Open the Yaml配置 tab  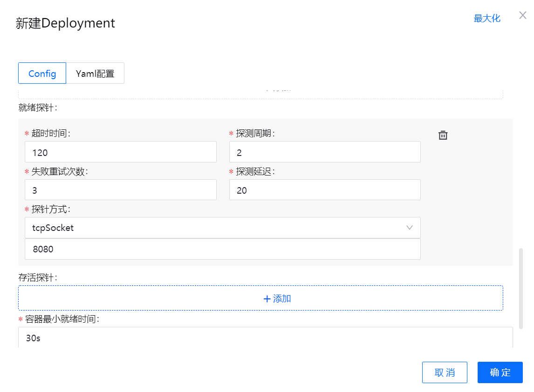click(x=95, y=74)
